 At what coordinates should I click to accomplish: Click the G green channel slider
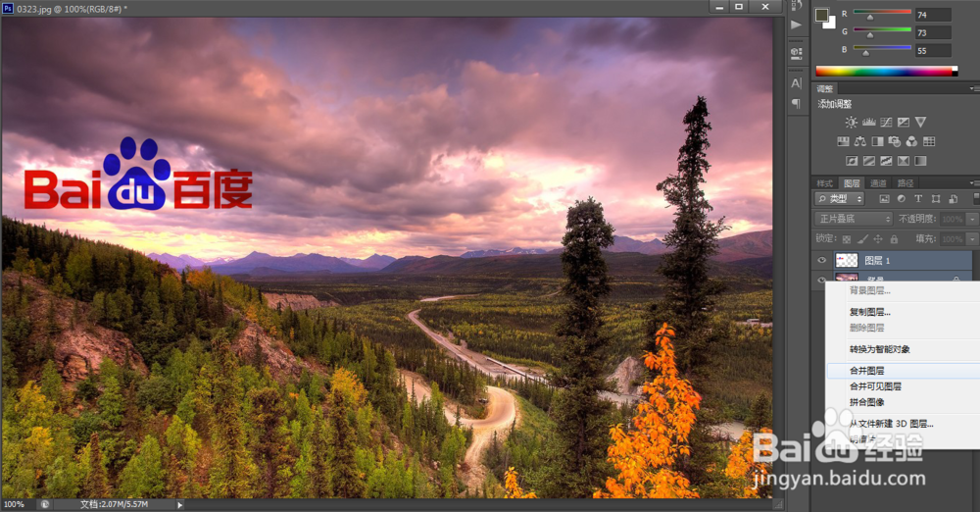882,30
